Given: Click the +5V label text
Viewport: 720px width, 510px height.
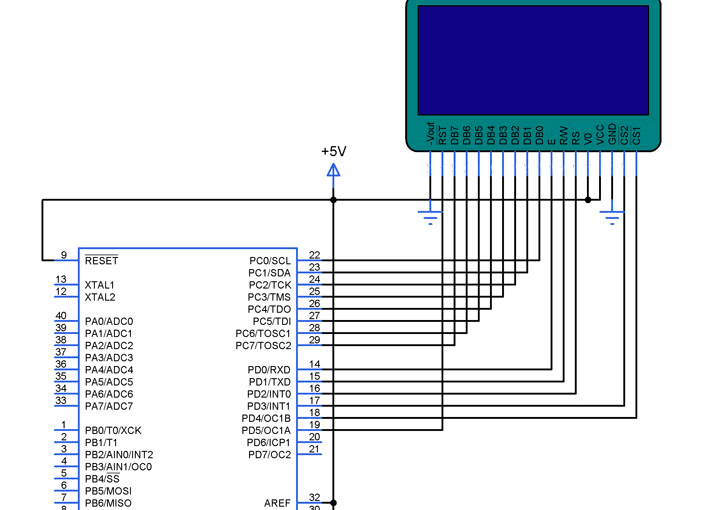Looking at the screenshot, I should click(334, 151).
